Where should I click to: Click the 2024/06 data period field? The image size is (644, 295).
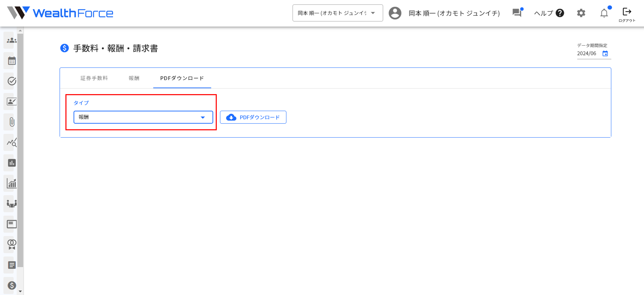coord(586,53)
